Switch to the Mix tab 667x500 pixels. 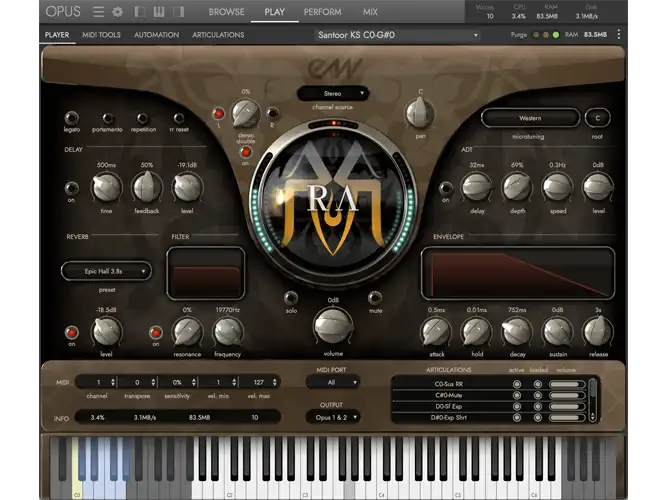[370, 12]
